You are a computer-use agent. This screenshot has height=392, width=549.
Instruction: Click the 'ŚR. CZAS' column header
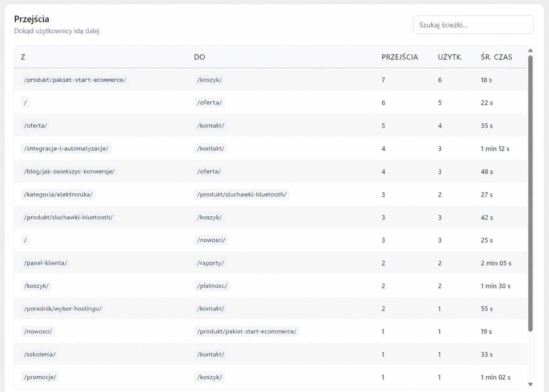click(496, 57)
